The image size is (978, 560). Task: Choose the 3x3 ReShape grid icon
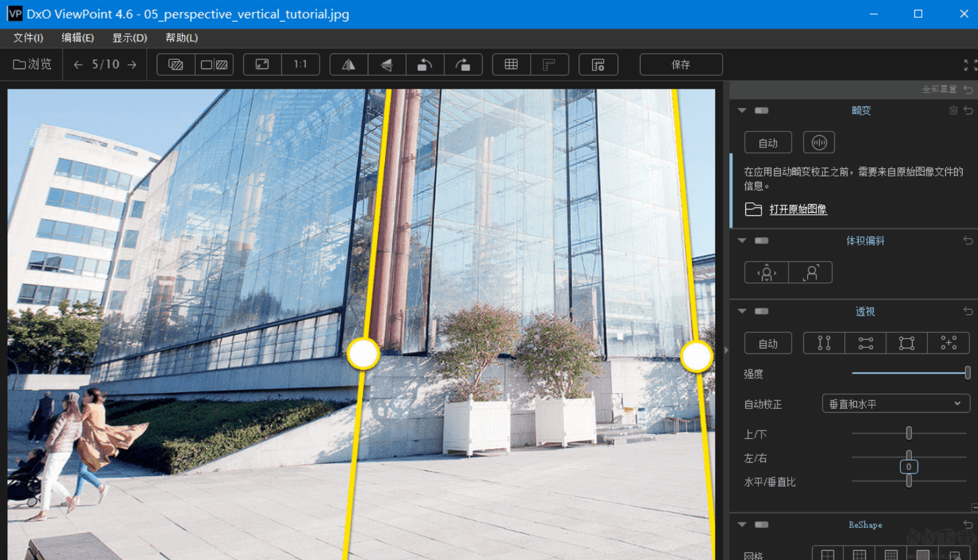(x=860, y=554)
